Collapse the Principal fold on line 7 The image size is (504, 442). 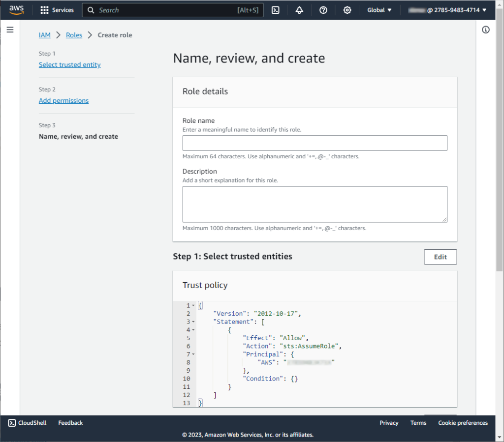point(193,354)
